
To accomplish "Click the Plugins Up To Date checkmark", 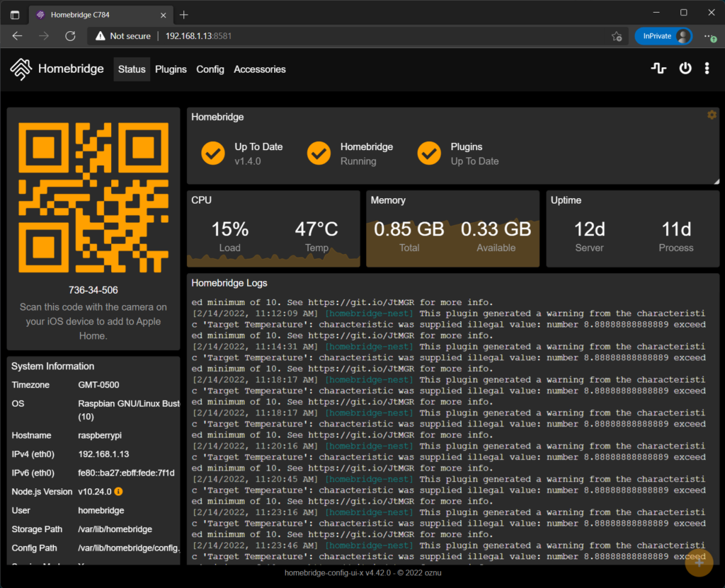I will [x=429, y=154].
